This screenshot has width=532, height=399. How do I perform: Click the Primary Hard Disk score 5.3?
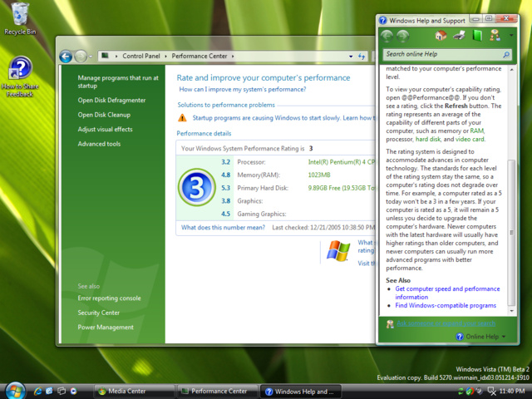tap(225, 188)
